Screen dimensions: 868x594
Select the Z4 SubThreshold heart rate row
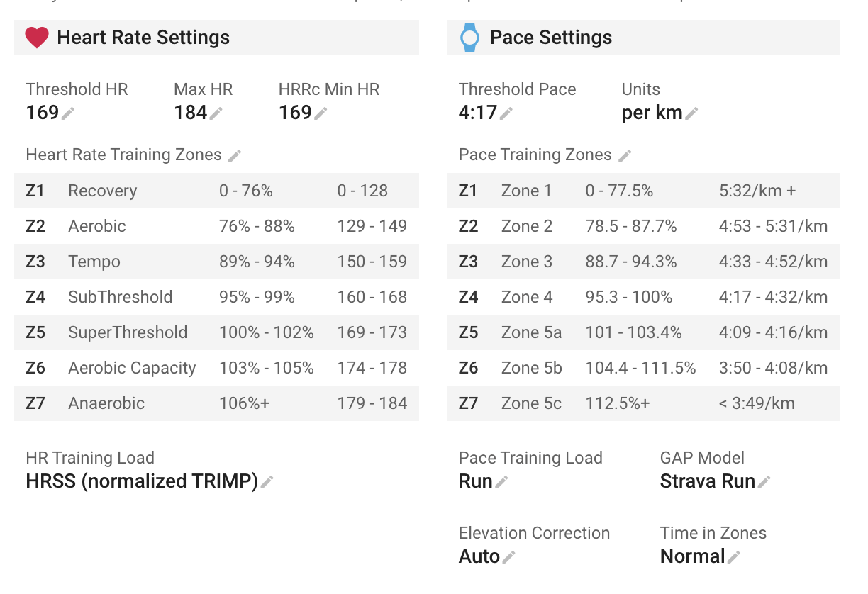(x=216, y=297)
